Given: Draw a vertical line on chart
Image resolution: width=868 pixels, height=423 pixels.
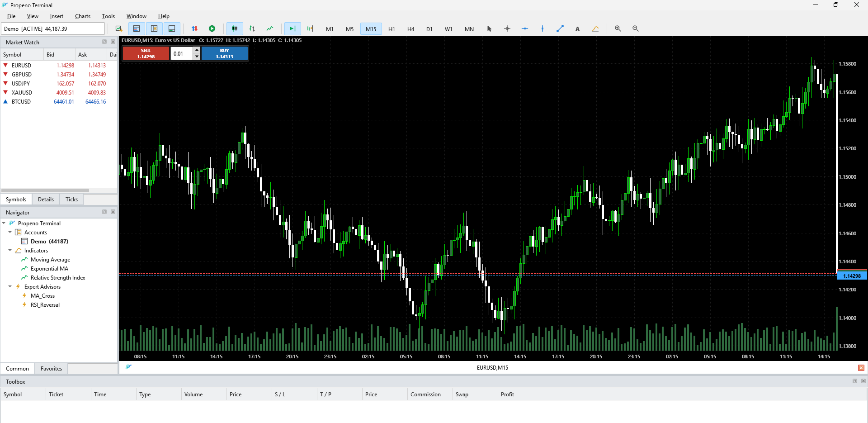Looking at the screenshot, I should coord(542,29).
